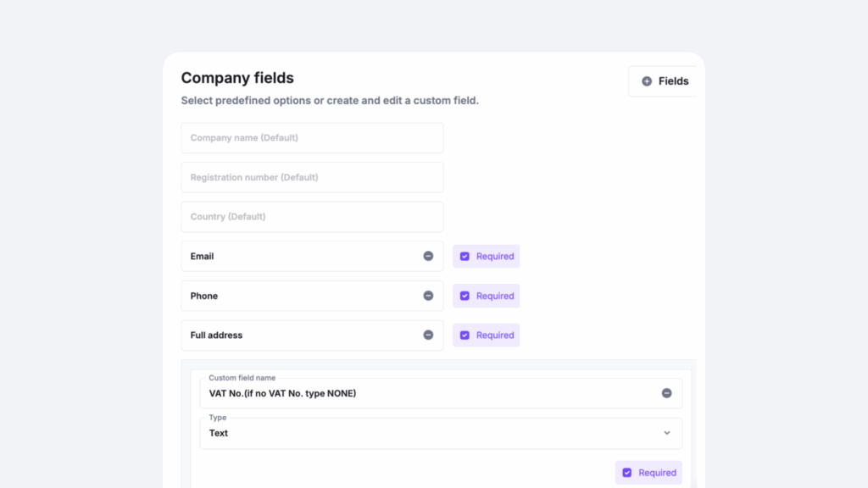
Task: Toggle Required checkbox for Phone
Action: [x=465, y=296]
